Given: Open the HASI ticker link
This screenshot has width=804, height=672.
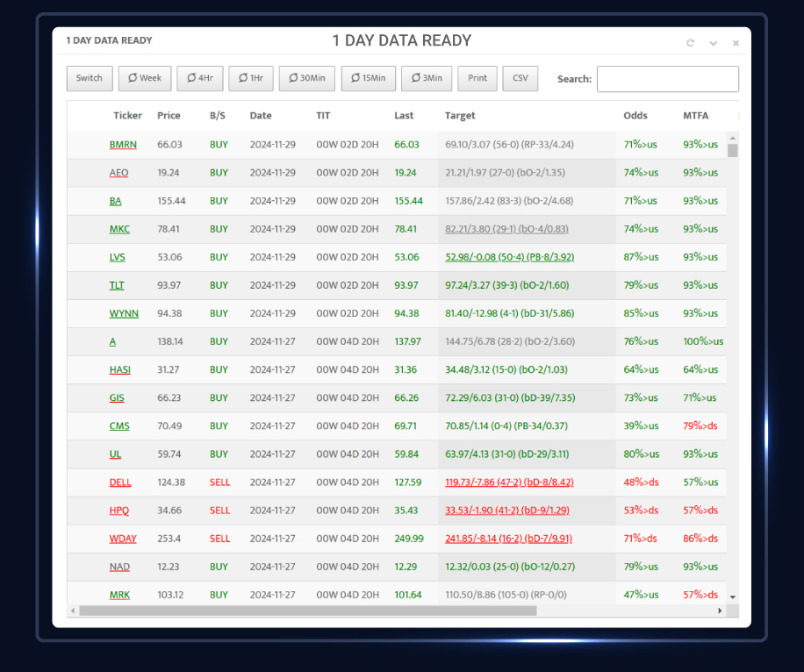Looking at the screenshot, I should [120, 369].
